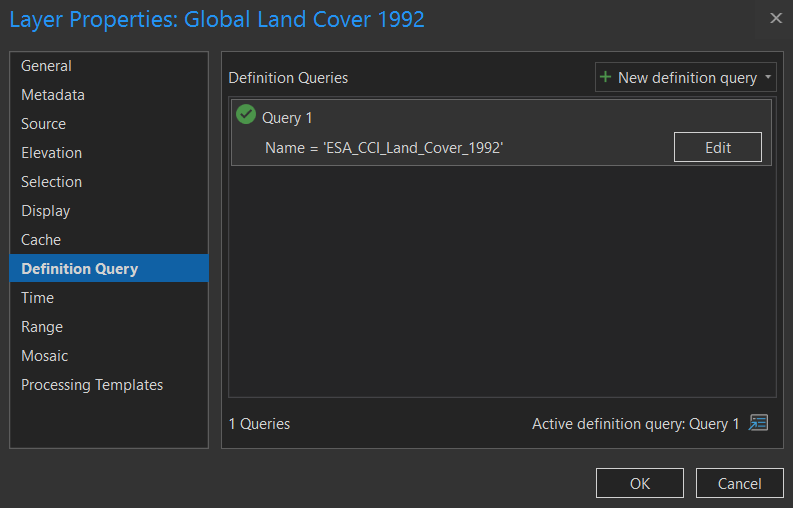Open the Selection properties page

coord(51,182)
